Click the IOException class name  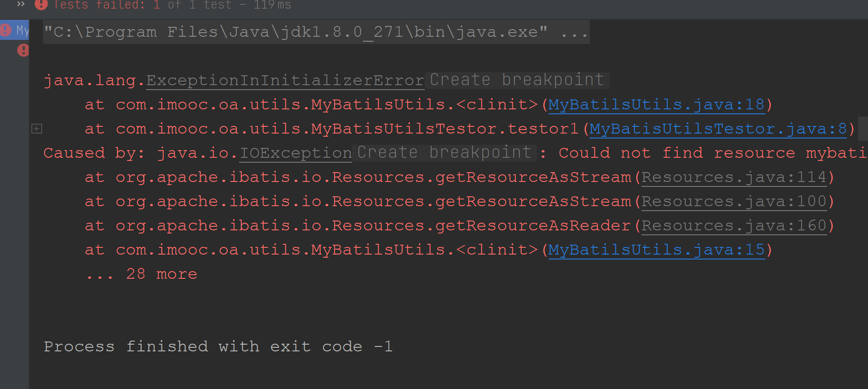coord(296,153)
